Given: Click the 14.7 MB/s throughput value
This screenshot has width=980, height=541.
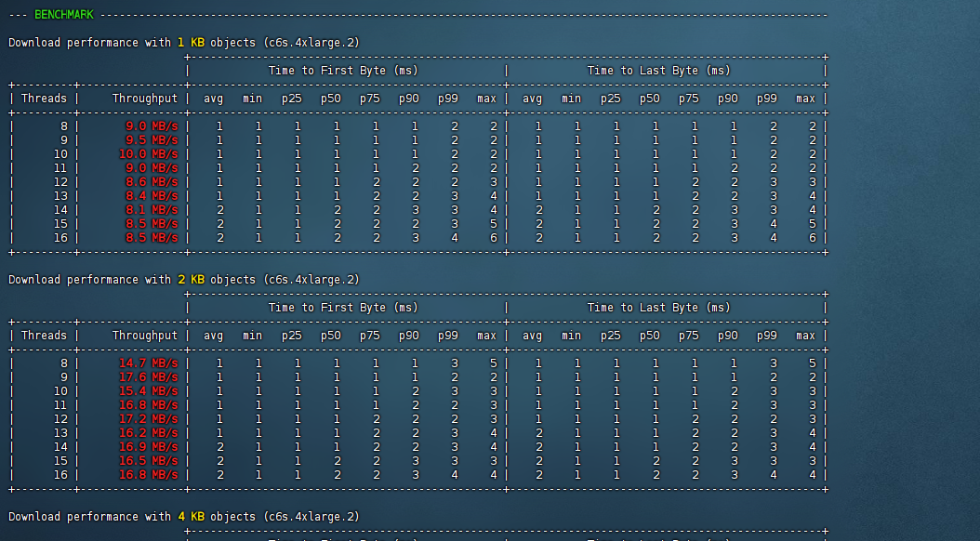Looking at the screenshot, I should click(149, 363).
